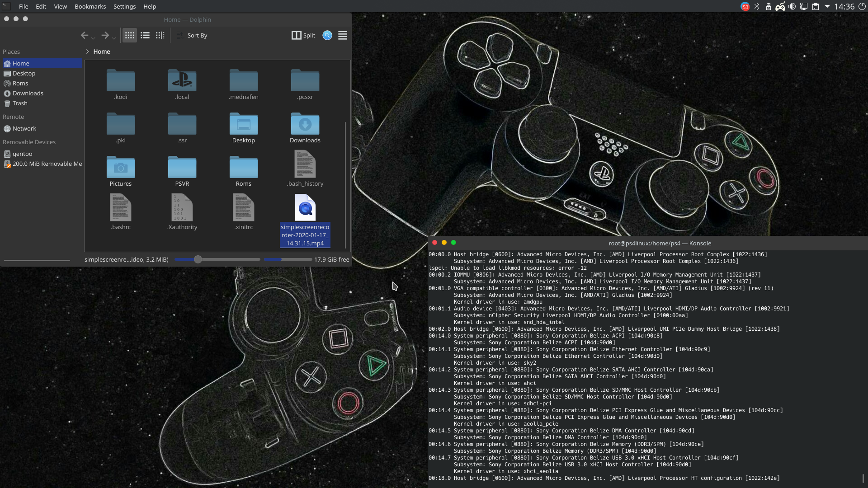Select the Downloads folder icon in file view
This screenshot has height=488, width=868.
pyautogui.click(x=305, y=128)
